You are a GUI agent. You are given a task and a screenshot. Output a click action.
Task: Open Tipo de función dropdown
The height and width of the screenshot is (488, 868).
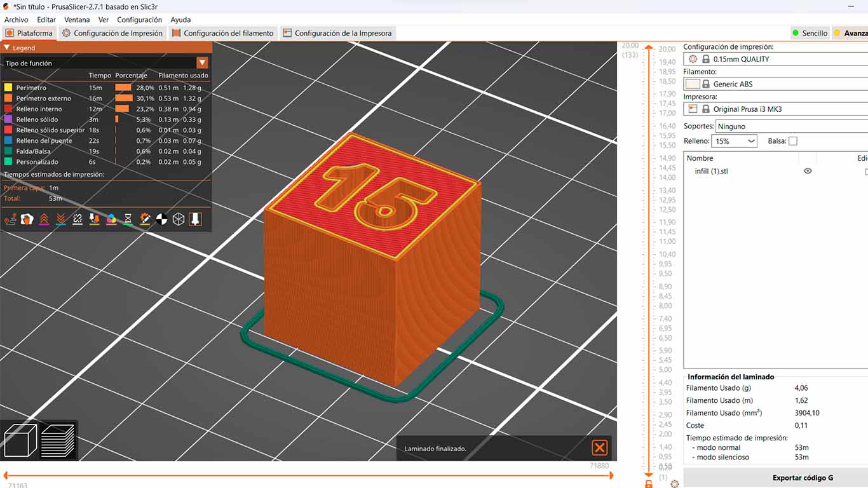202,62
